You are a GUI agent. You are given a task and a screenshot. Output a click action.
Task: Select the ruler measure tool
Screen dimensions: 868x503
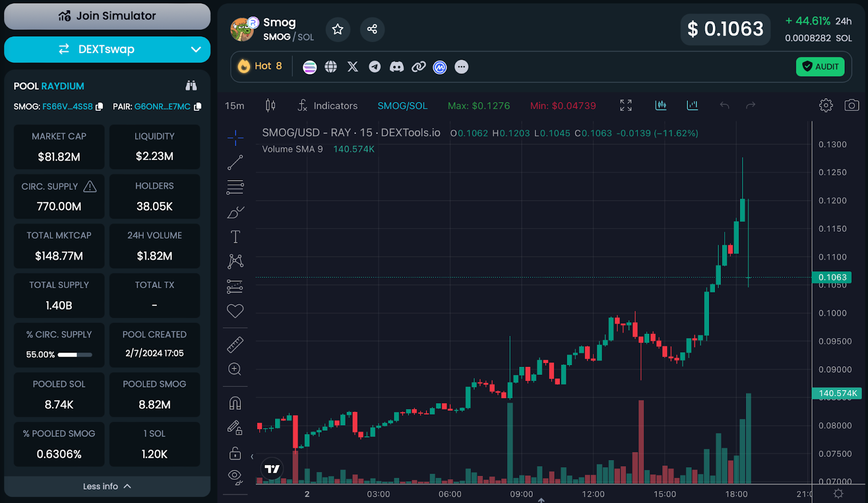point(235,345)
